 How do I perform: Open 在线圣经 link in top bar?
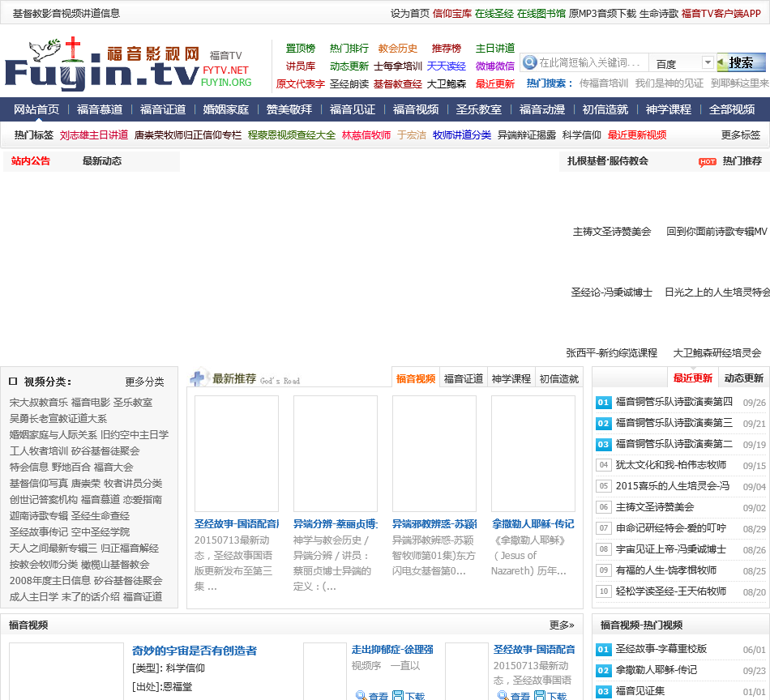[x=494, y=14]
